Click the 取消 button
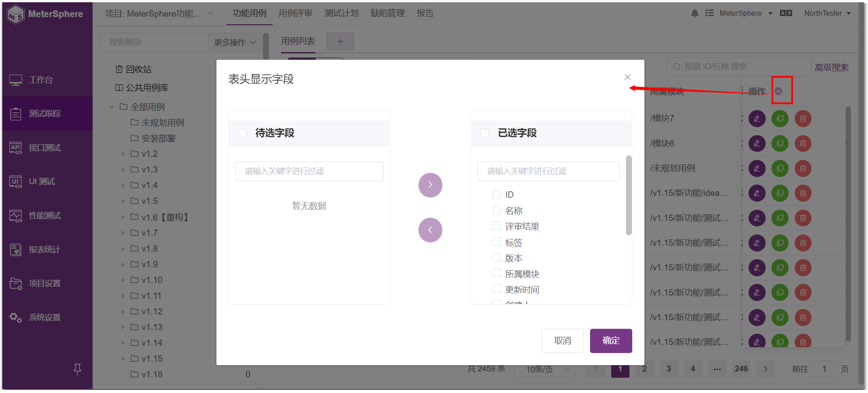868x393 pixels. (563, 341)
